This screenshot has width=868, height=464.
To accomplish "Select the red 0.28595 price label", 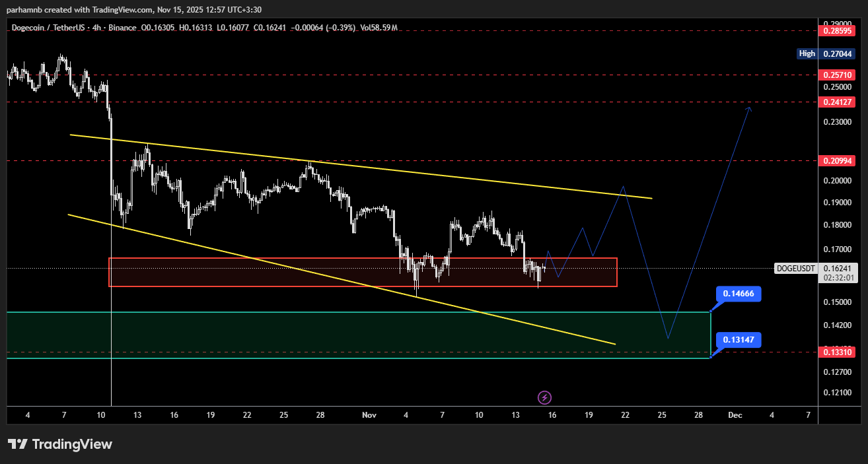I will (837, 30).
